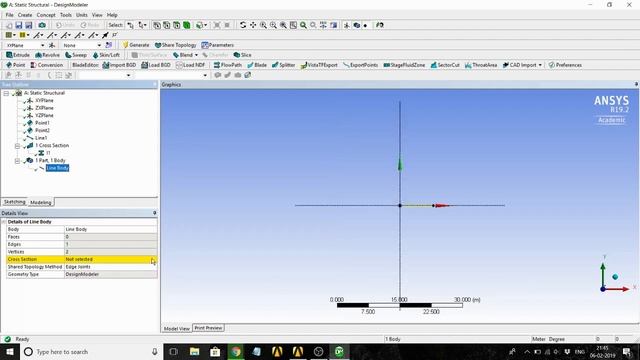Click the Load BGD icon
The height and width of the screenshot is (360, 640).
coord(156,65)
